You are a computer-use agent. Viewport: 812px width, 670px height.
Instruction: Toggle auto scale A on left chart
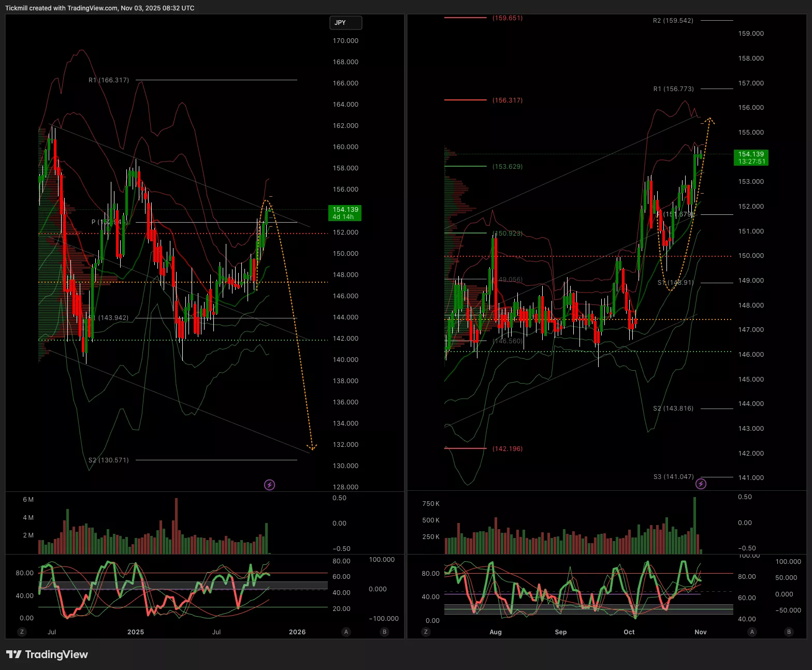point(346,632)
